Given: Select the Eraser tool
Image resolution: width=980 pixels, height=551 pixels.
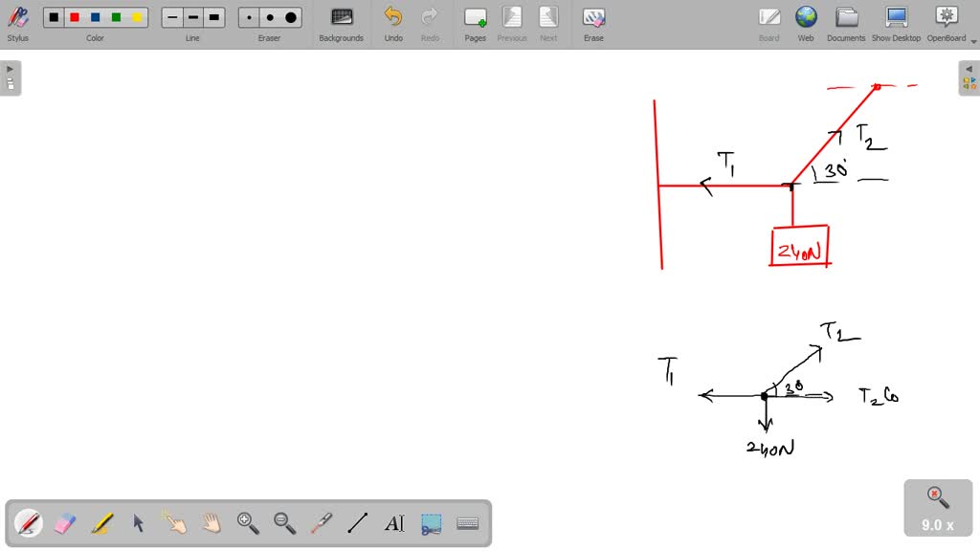Looking at the screenshot, I should [64, 522].
